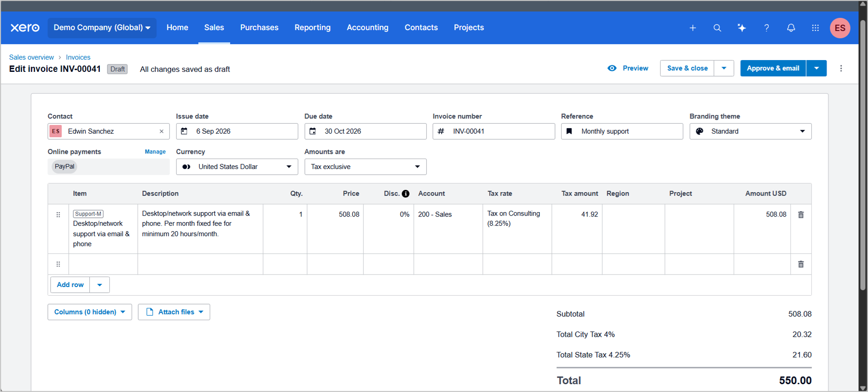Open the ES user avatar menu

point(840,28)
